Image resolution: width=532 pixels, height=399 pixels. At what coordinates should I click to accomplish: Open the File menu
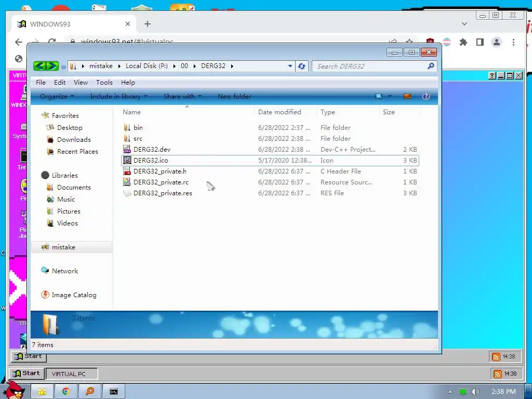41,83
